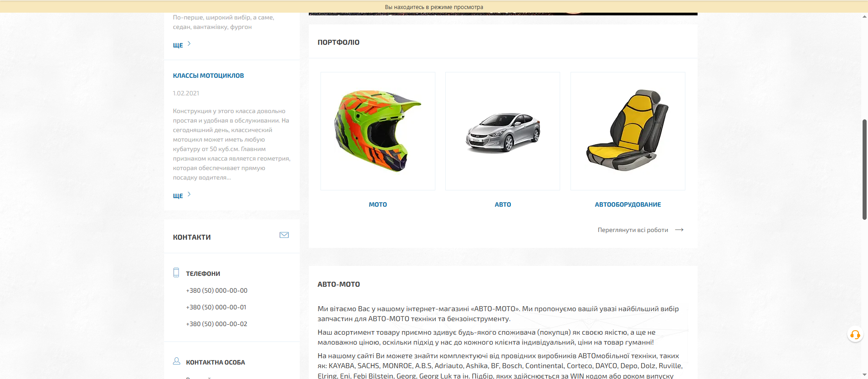Click the chevron under Классы мотоциклов article
This screenshot has width=868, height=379.
tap(189, 194)
